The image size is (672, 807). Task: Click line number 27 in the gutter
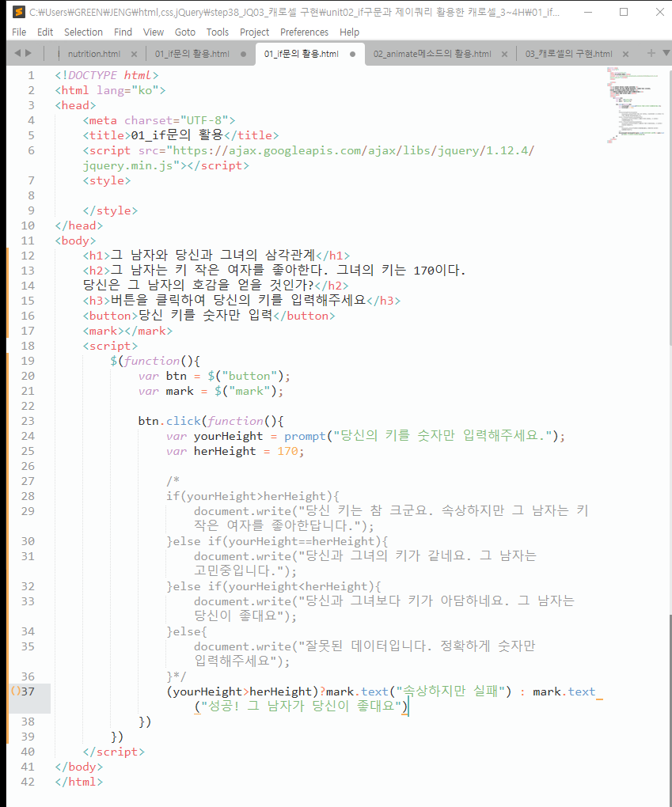point(28,481)
